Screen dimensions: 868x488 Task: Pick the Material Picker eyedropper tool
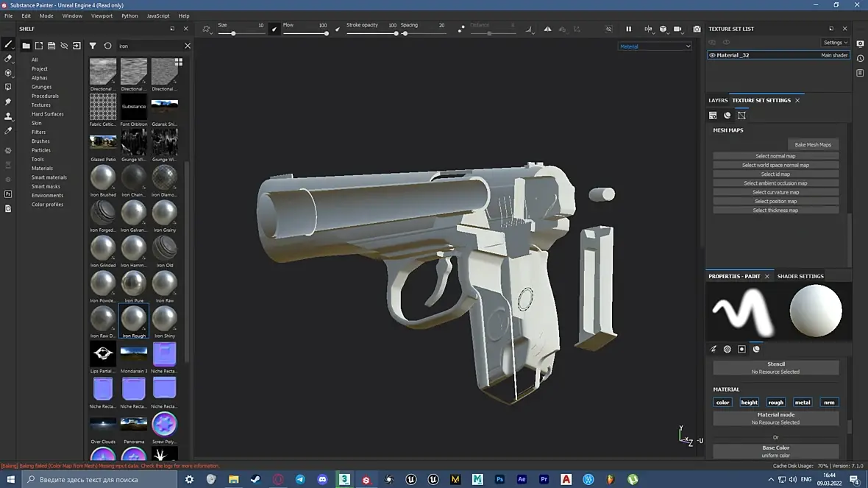click(x=8, y=131)
